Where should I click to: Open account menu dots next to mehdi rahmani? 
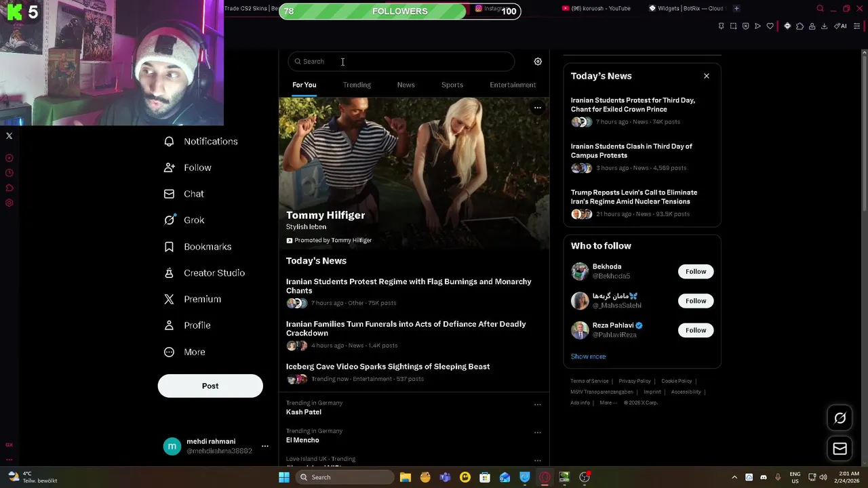tap(264, 446)
